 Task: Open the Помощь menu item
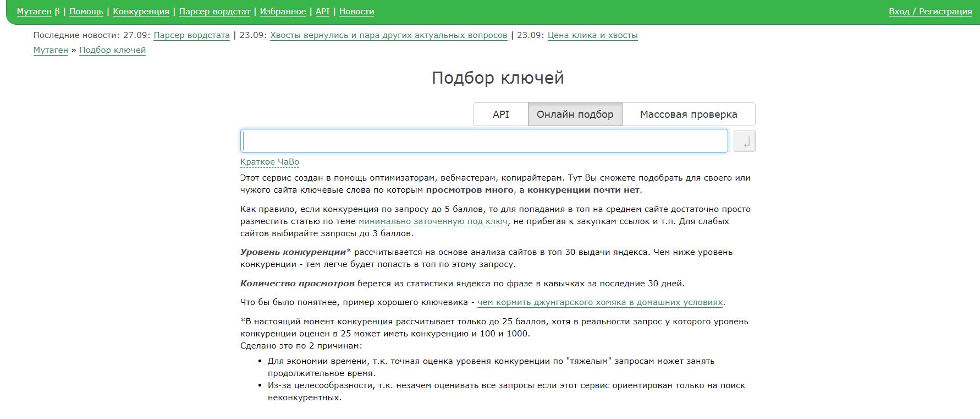tap(86, 12)
